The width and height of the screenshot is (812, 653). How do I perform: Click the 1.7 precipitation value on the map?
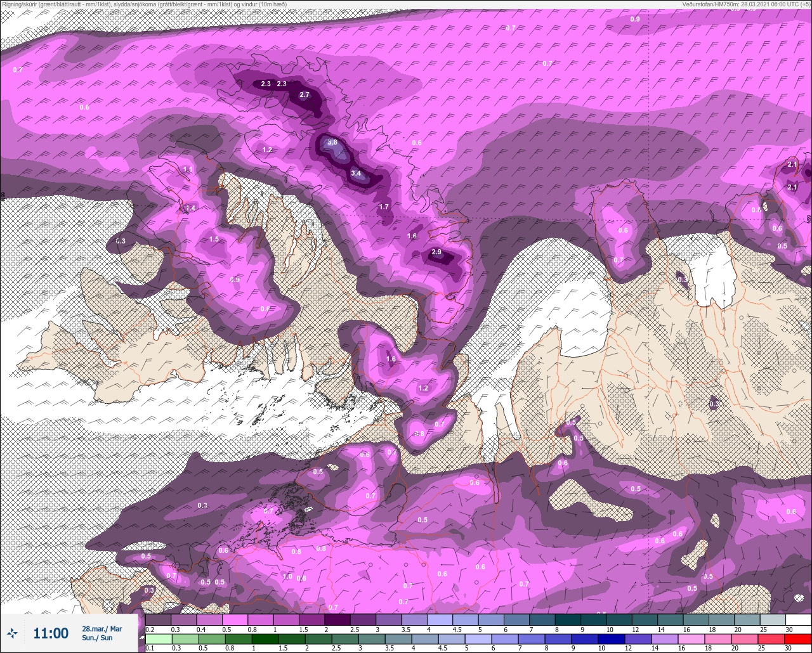tap(384, 207)
